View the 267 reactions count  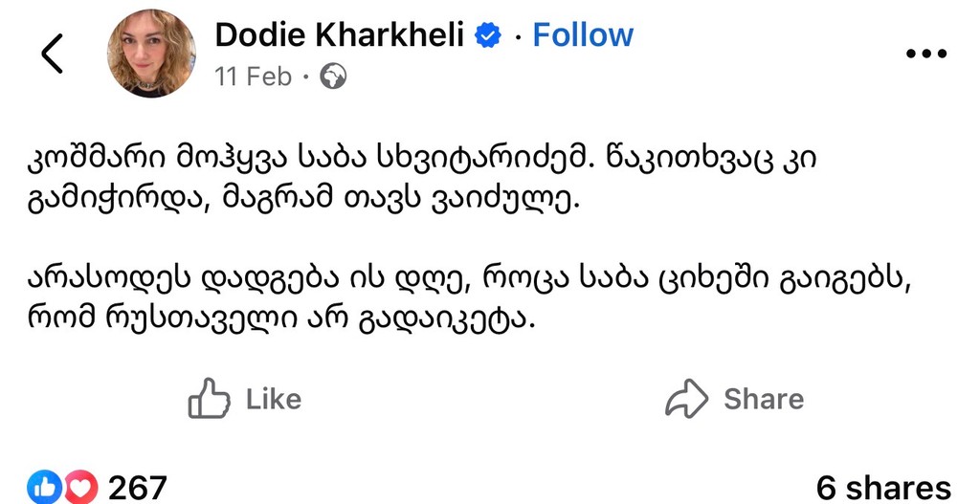137,488
